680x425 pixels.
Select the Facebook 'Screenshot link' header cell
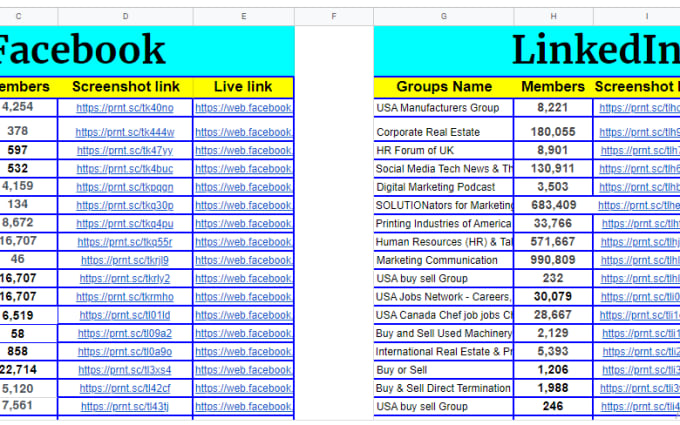pos(125,87)
